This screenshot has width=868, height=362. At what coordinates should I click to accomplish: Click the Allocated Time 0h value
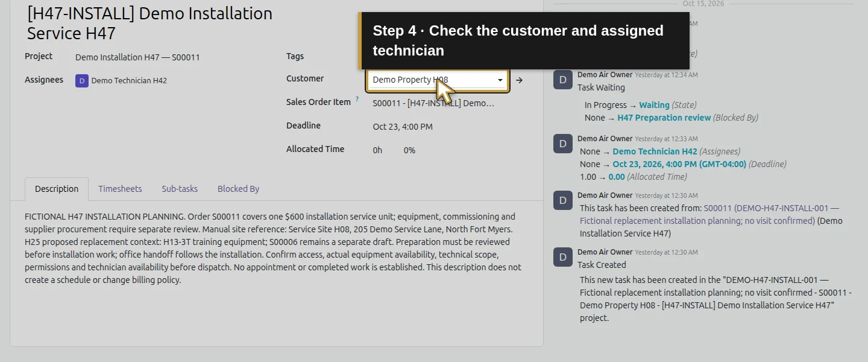click(377, 150)
